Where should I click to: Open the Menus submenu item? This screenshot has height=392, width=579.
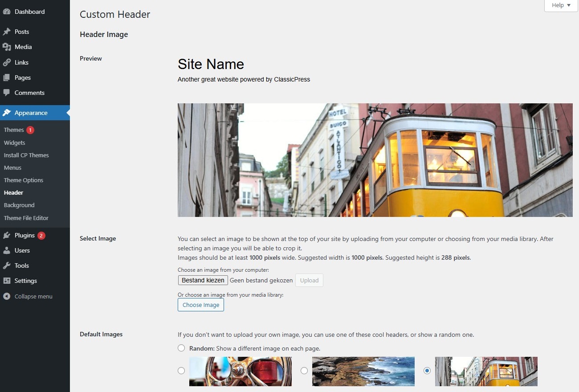[12, 167]
